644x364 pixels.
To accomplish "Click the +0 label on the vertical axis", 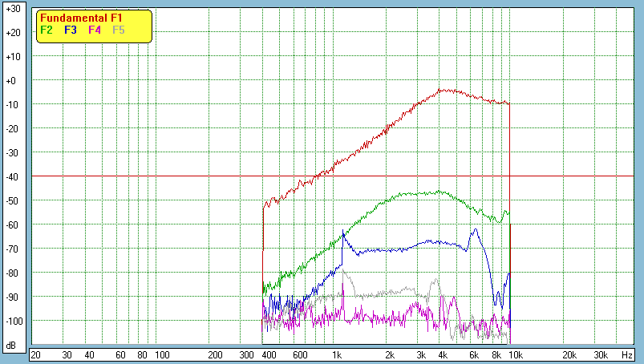I will coord(13,80).
